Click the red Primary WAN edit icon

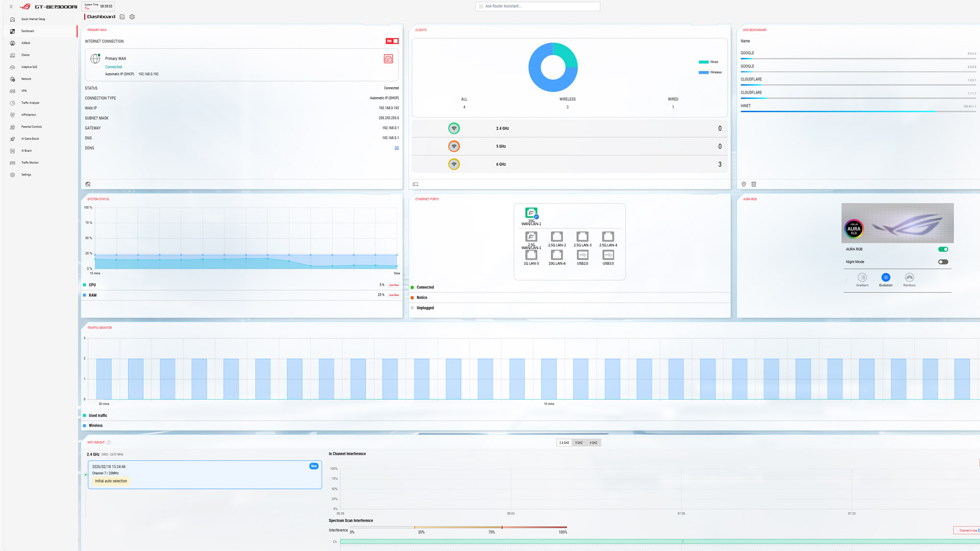pos(388,59)
